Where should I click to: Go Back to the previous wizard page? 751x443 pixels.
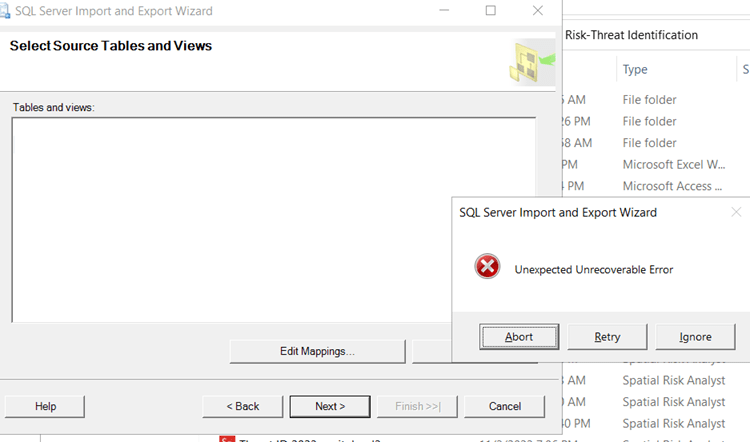[243, 406]
